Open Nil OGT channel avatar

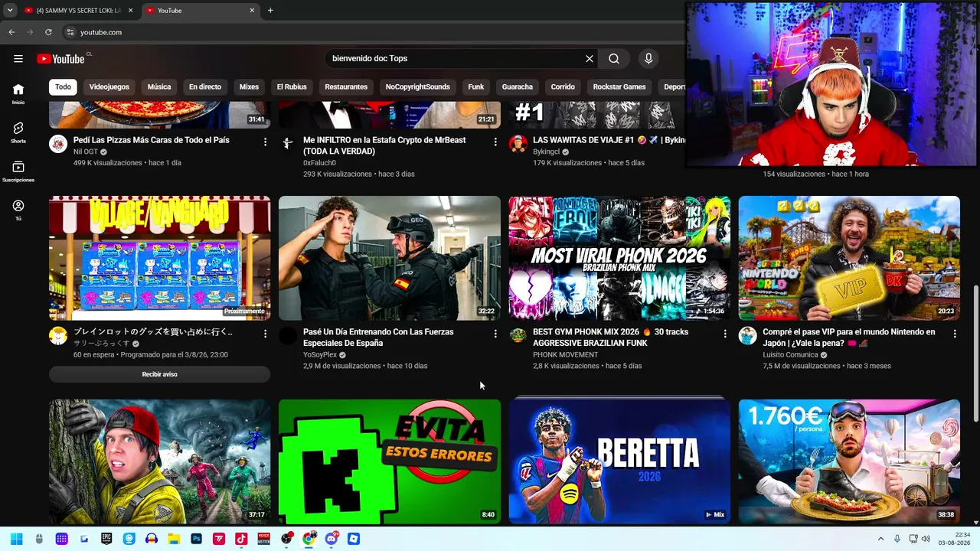point(58,144)
